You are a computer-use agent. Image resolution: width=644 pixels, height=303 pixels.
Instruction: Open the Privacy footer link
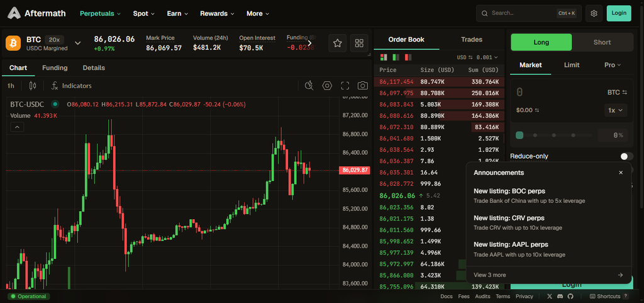[525, 297]
